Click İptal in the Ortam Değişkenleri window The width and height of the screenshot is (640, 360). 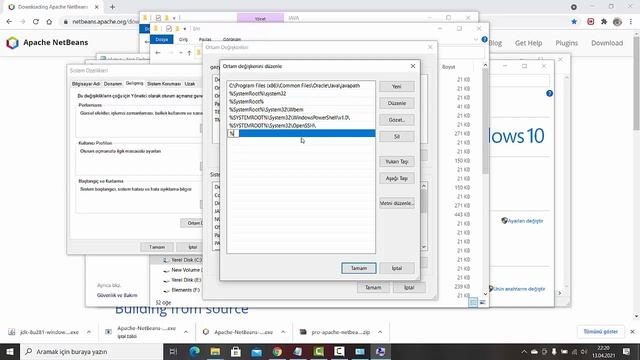click(409, 287)
